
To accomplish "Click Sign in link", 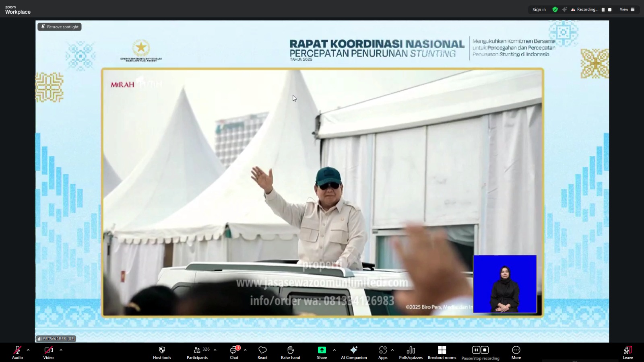I will (x=539, y=10).
